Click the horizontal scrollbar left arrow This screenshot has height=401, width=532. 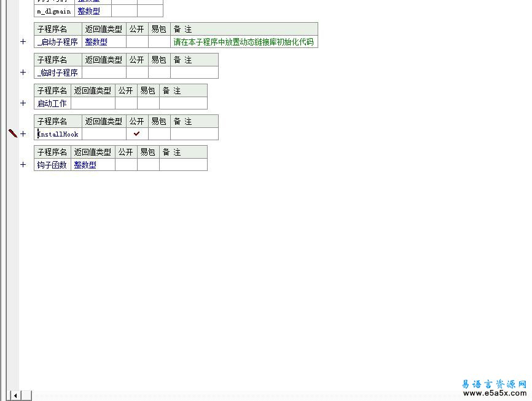click(15, 395)
